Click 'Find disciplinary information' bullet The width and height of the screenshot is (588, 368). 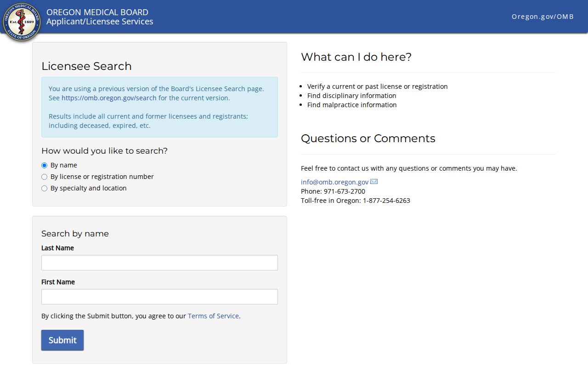(x=351, y=96)
